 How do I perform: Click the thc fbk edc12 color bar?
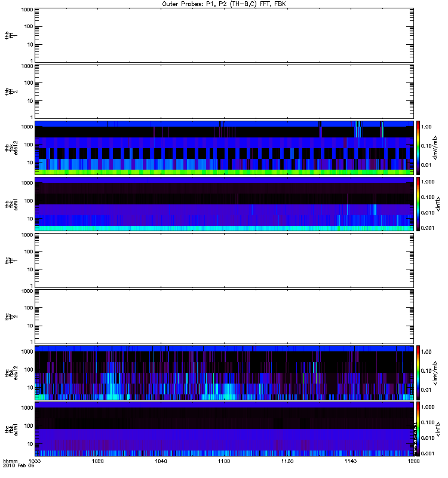point(418,373)
